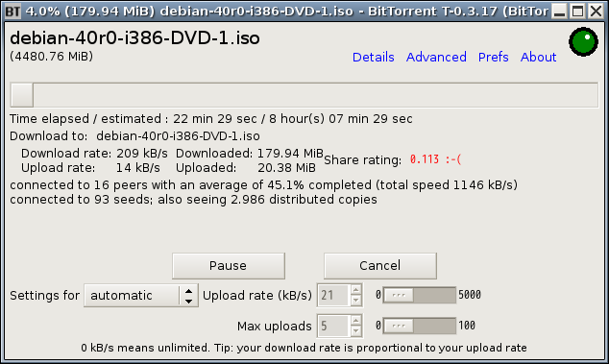The height and width of the screenshot is (364, 609).
Task: Close the BitTorrent window
Action: (x=596, y=12)
